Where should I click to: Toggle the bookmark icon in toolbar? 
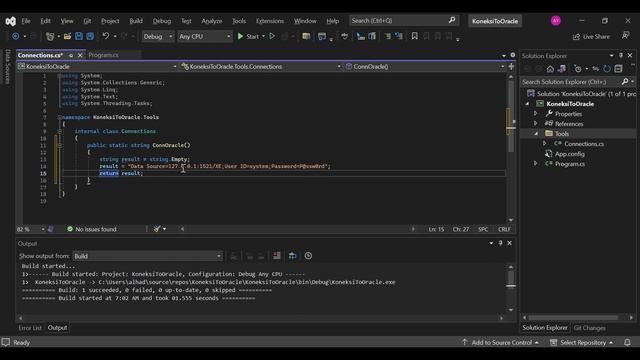(x=414, y=36)
